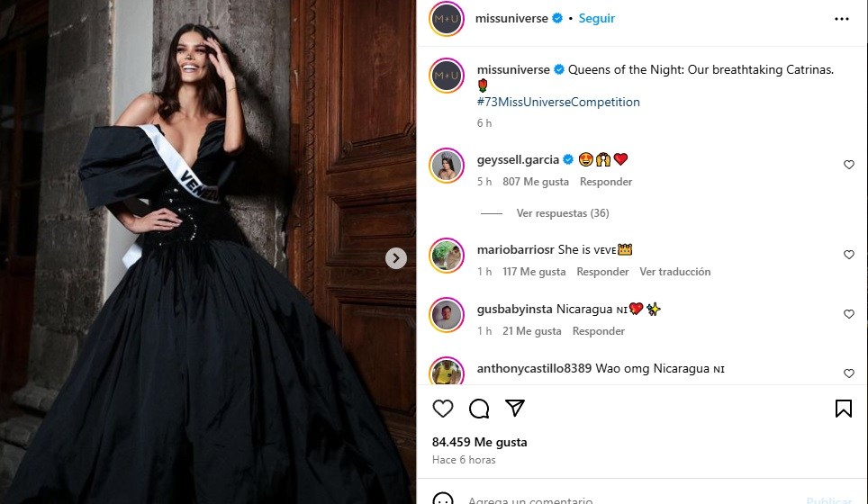The height and width of the screenshot is (504, 868).
Task: Open missuniverse profile picture in header
Action: 447,19
